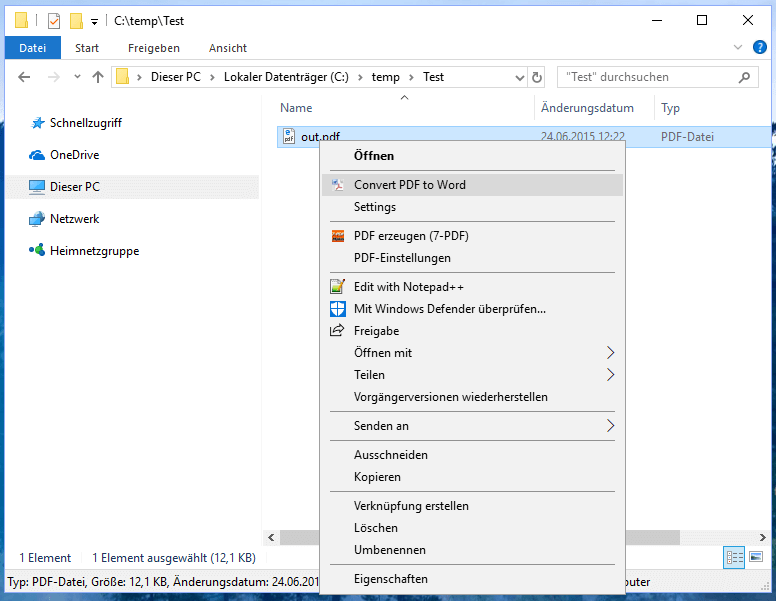Image resolution: width=776 pixels, height=601 pixels.
Task: Select Verknüpfung erstellen
Action: 472,506
